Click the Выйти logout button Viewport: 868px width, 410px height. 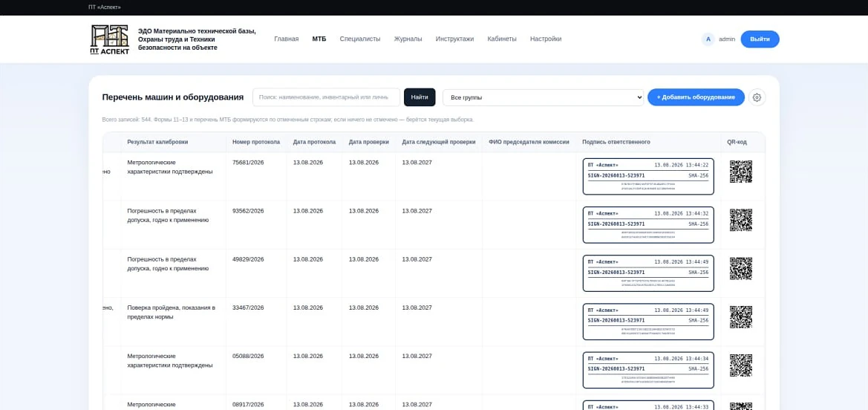760,39
